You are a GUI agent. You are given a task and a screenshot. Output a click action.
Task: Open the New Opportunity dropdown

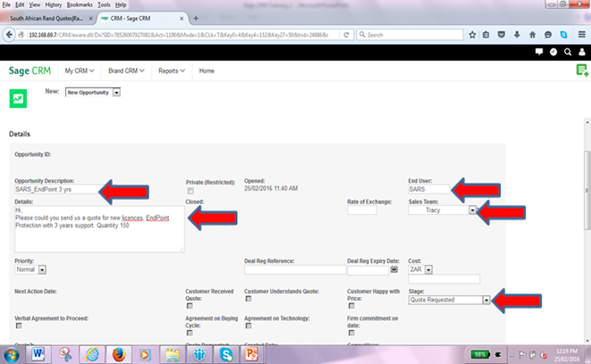click(x=93, y=92)
